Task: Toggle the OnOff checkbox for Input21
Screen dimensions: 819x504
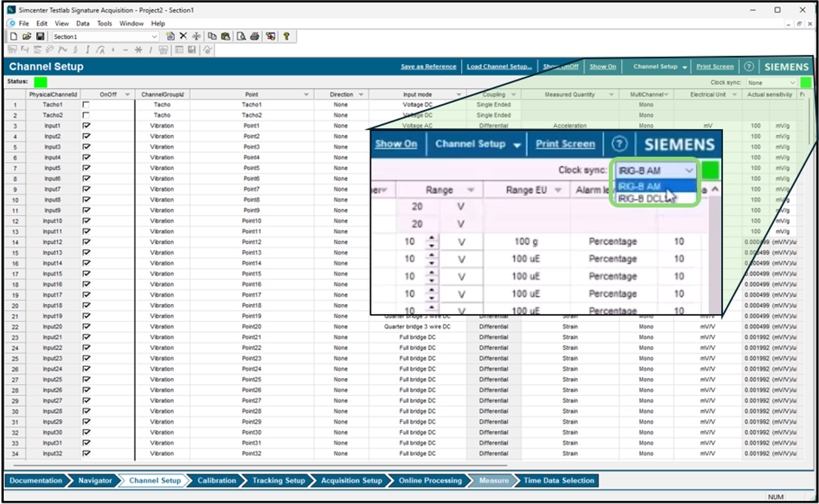Action: (86, 337)
